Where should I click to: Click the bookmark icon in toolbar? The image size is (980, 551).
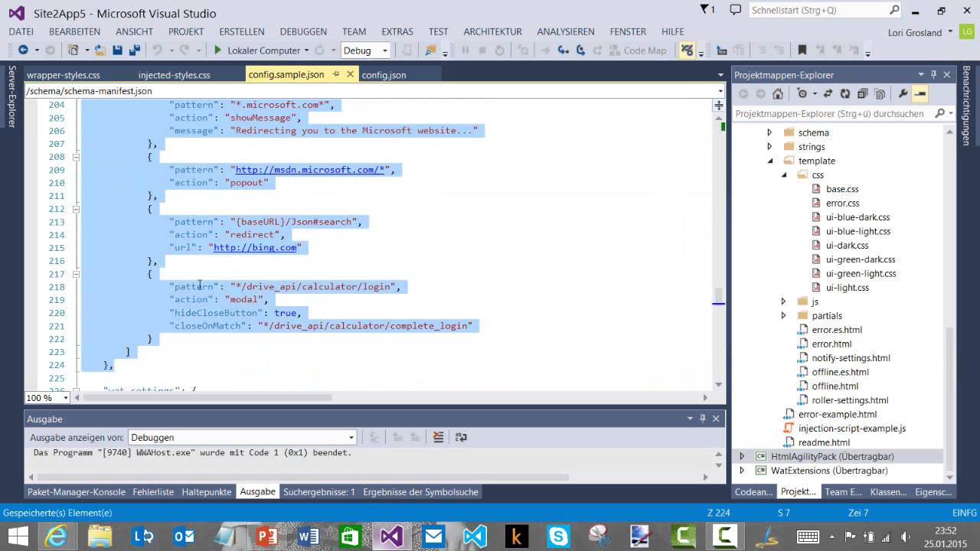[x=802, y=51]
